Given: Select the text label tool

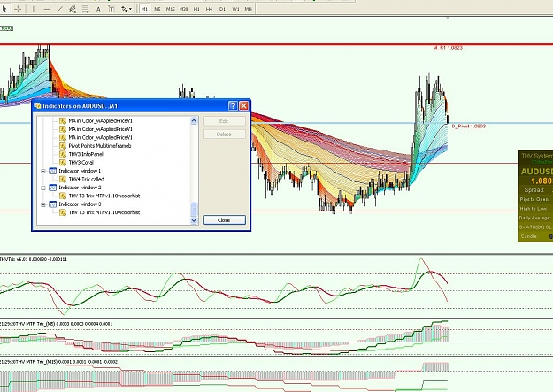Looking at the screenshot, I should [111, 9].
